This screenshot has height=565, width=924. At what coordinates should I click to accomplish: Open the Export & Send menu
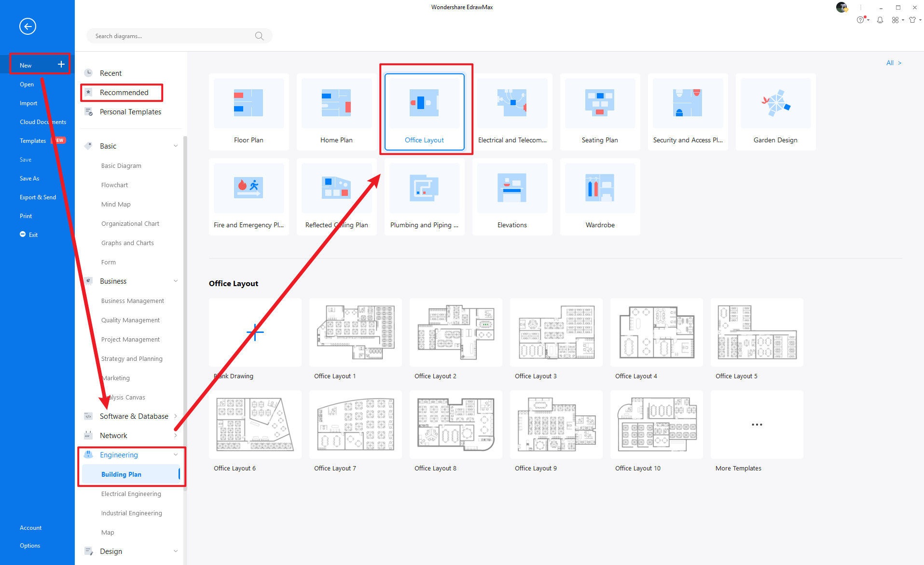tap(38, 197)
